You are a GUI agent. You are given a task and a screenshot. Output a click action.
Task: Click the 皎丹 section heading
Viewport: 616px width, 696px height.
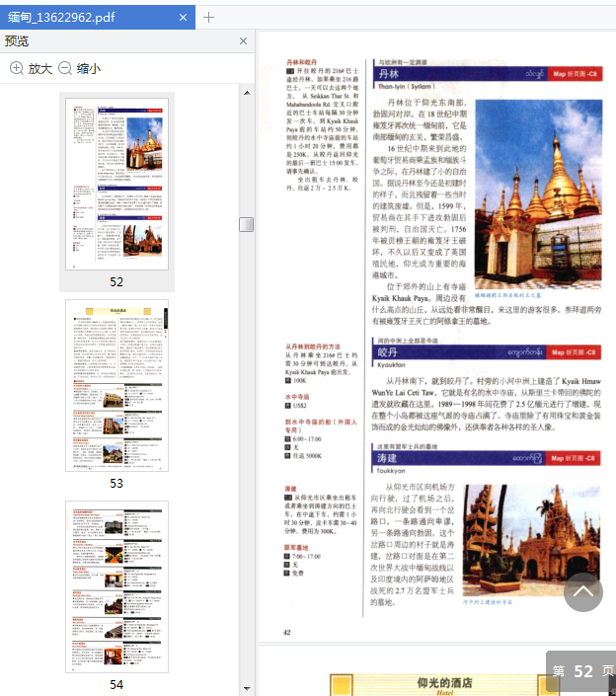(387, 352)
